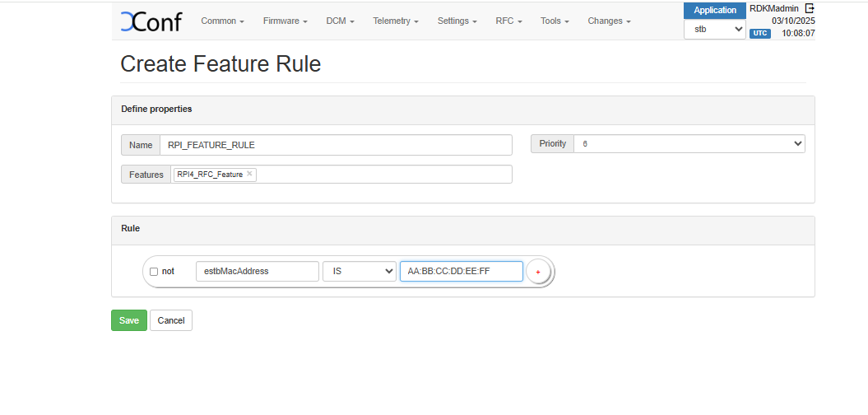868x415 pixels.
Task: Remove the RPI4_RFC_Feature tag
Action: pos(250,174)
